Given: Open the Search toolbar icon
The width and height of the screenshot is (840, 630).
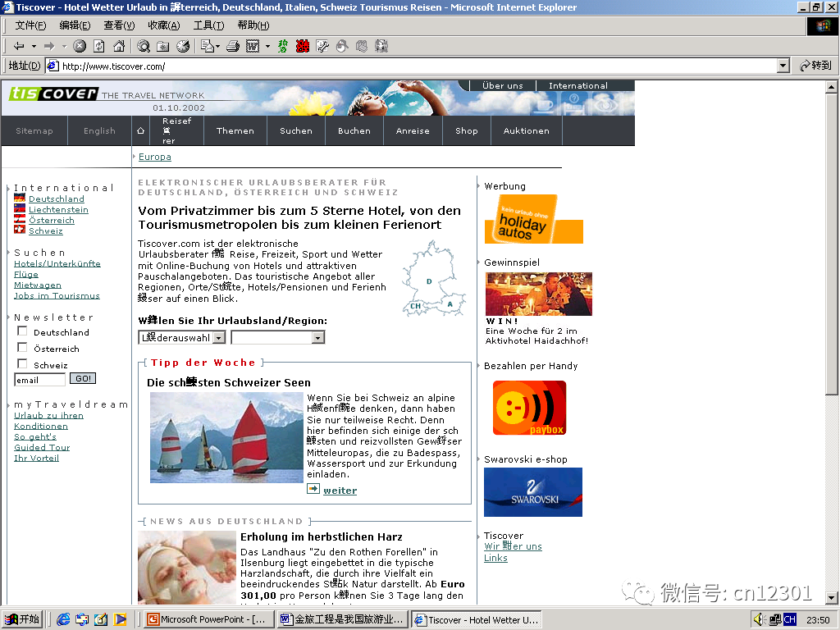Looking at the screenshot, I should 143,47.
